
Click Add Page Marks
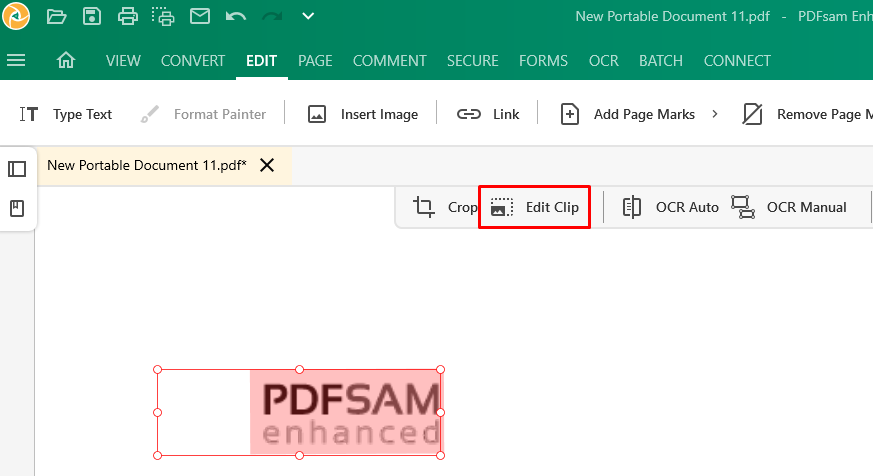click(627, 114)
